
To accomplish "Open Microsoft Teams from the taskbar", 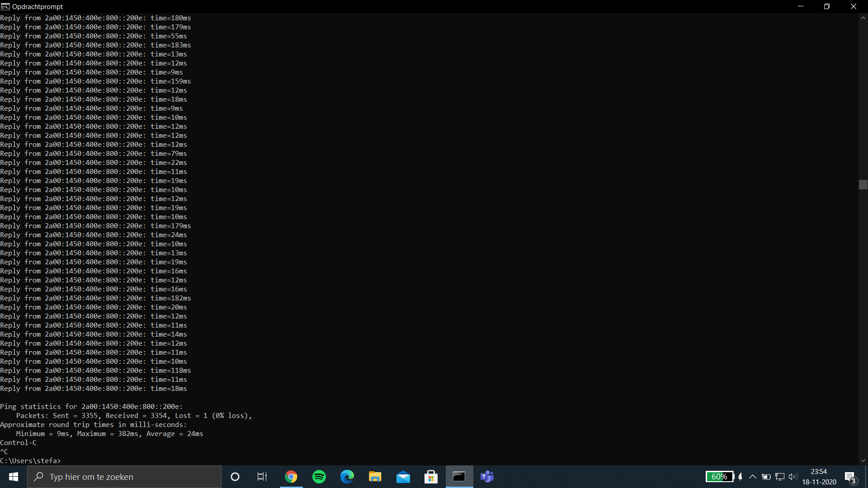I will (487, 477).
